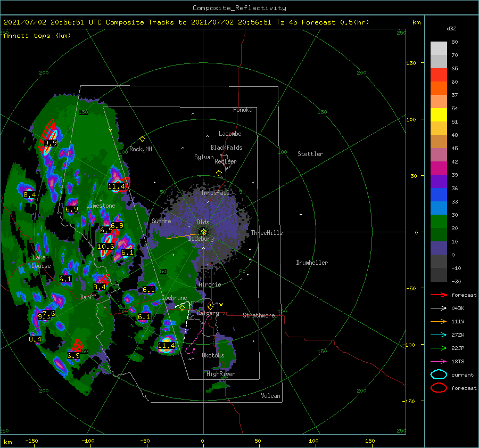Select the 10.6 storm top label
Image resolution: width=479 pixels, height=448 pixels.
pyautogui.click(x=106, y=246)
